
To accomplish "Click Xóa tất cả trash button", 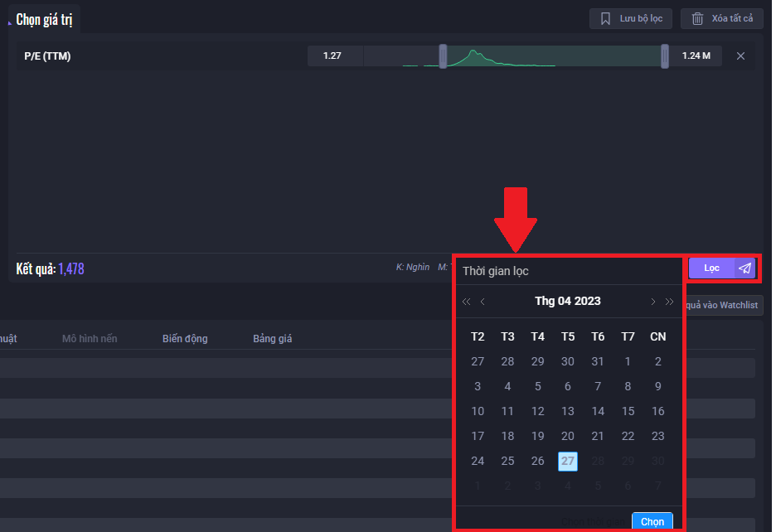I will pos(721,18).
